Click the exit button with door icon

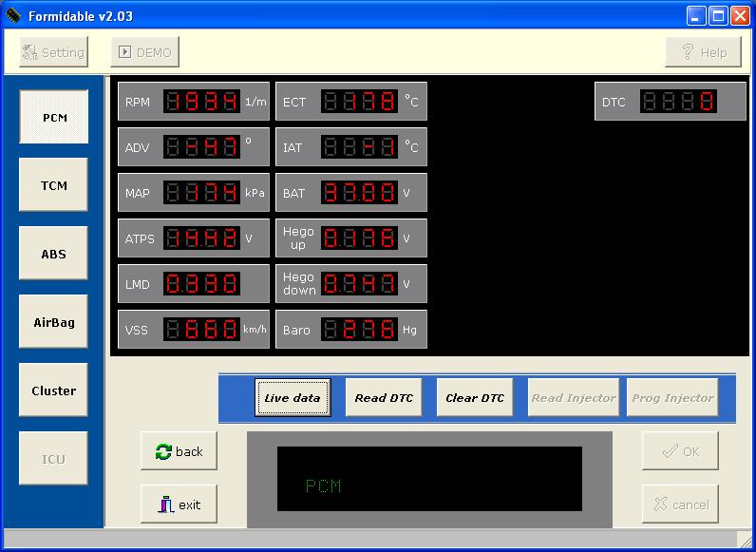point(179,504)
